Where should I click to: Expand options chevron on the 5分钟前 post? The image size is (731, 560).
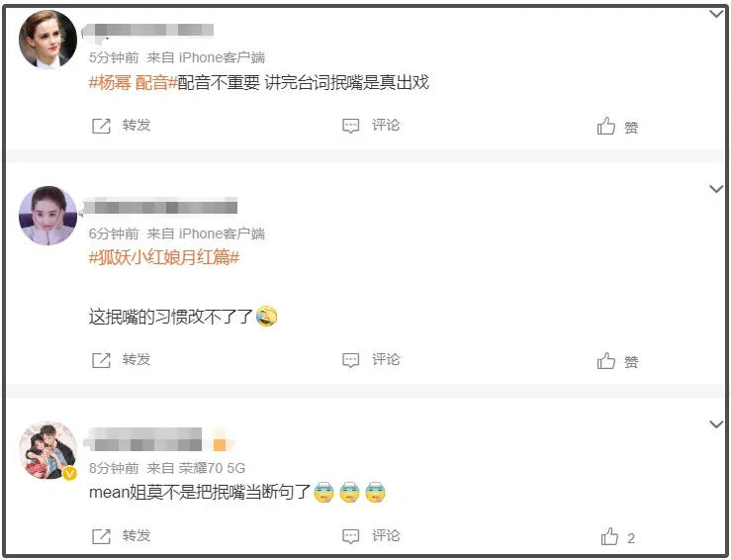point(716,14)
